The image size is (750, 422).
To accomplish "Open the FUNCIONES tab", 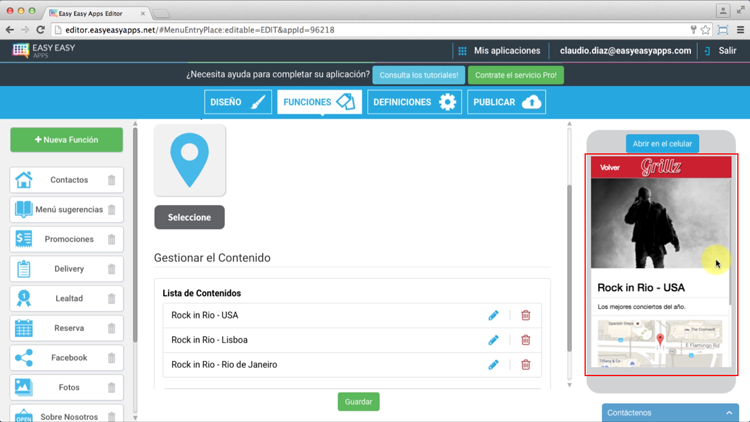I will (x=319, y=102).
